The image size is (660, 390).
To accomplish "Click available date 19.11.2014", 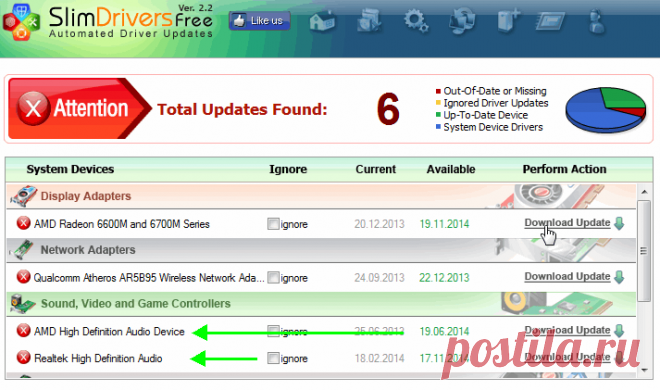I will 444,224.
